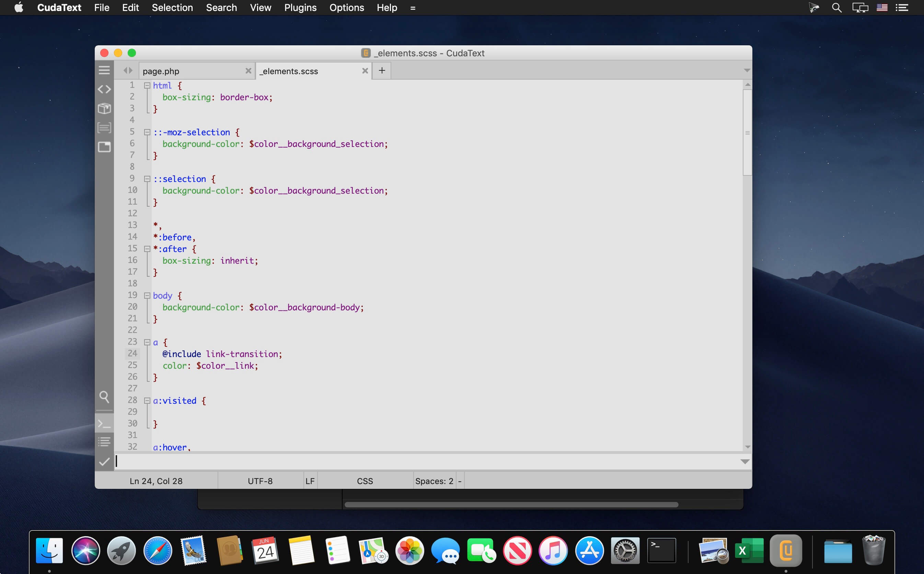The height and width of the screenshot is (574, 924).
Task: Open the File menu
Action: pyautogui.click(x=102, y=8)
